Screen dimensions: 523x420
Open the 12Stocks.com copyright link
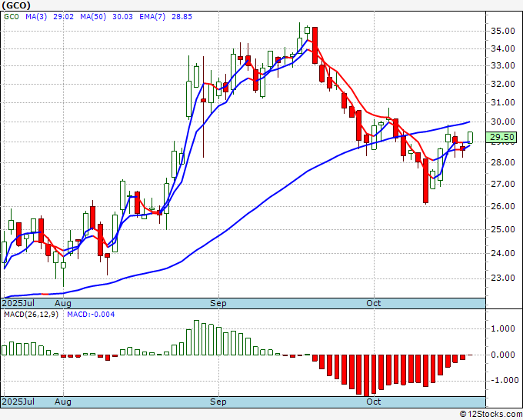point(491,415)
